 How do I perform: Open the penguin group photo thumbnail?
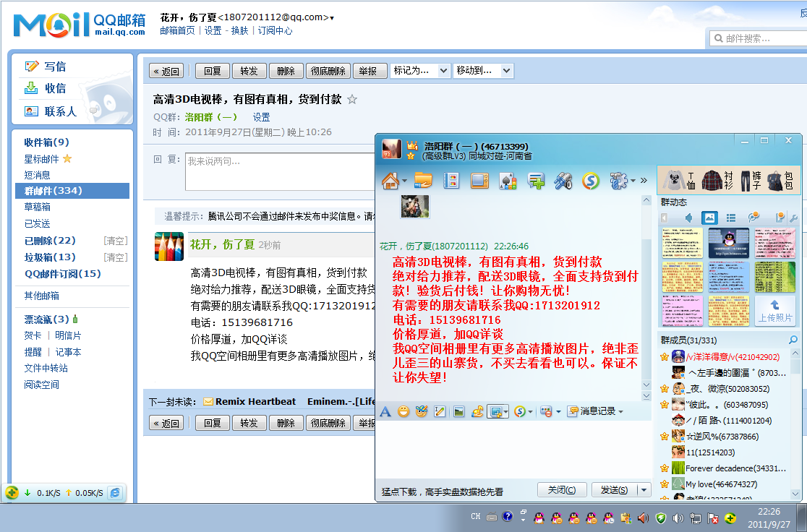729,243
